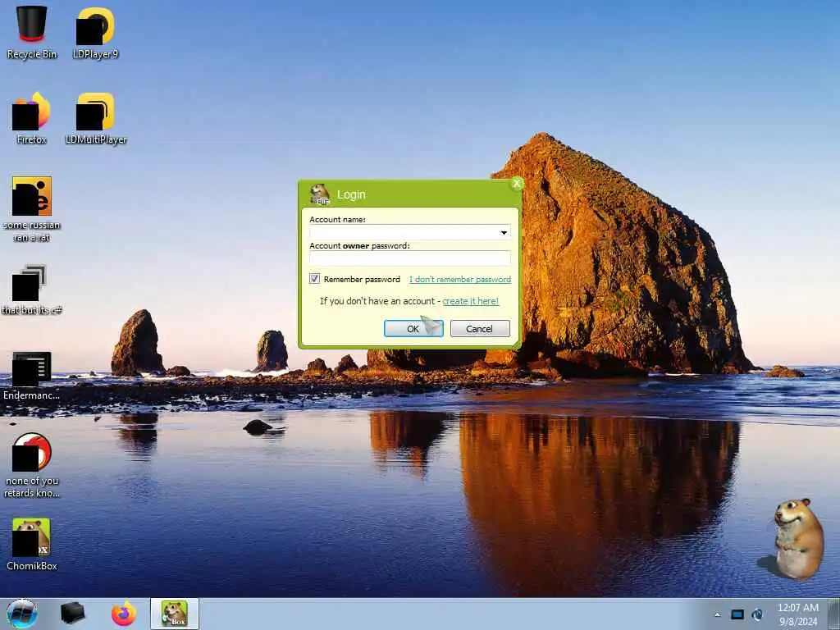Confirm login with the OK button
Viewport: 840px width, 630px height.
tap(413, 328)
